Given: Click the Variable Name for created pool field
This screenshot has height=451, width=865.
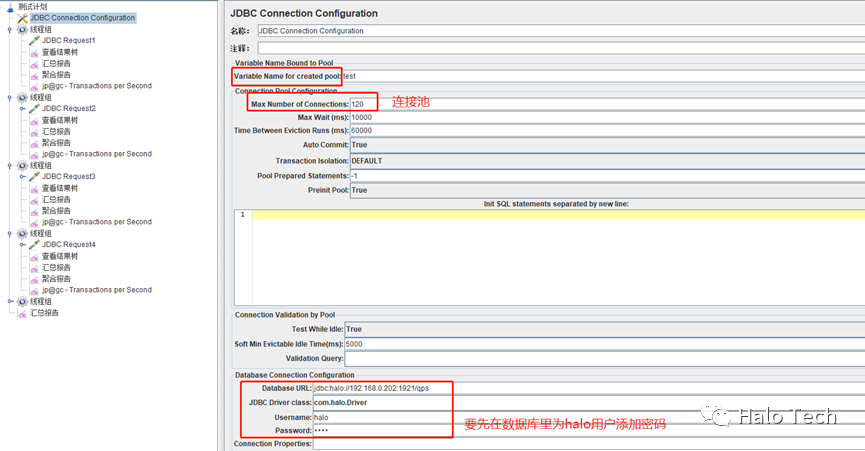Looking at the screenshot, I should 604,76.
